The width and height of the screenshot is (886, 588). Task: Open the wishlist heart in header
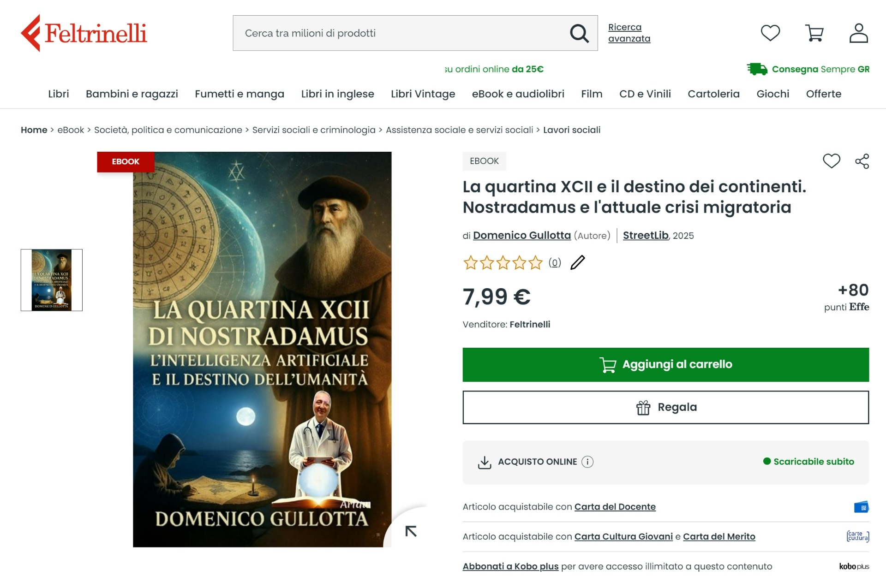pos(770,33)
